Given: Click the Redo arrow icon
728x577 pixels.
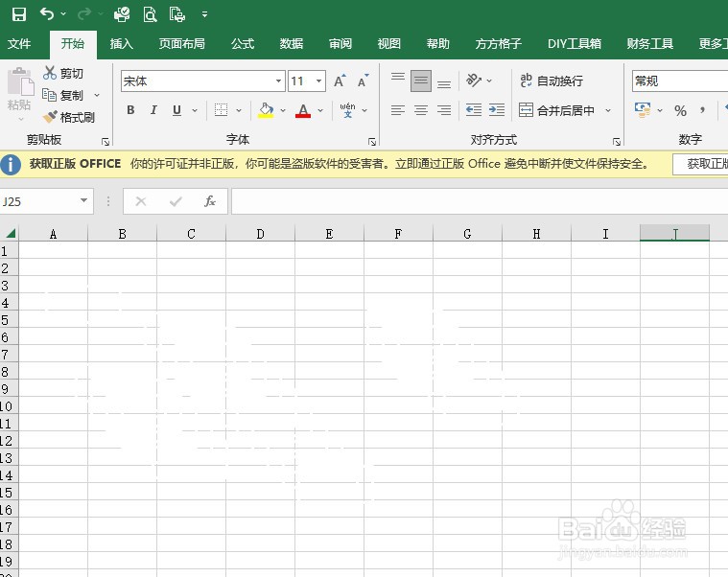Looking at the screenshot, I should pos(84,14).
